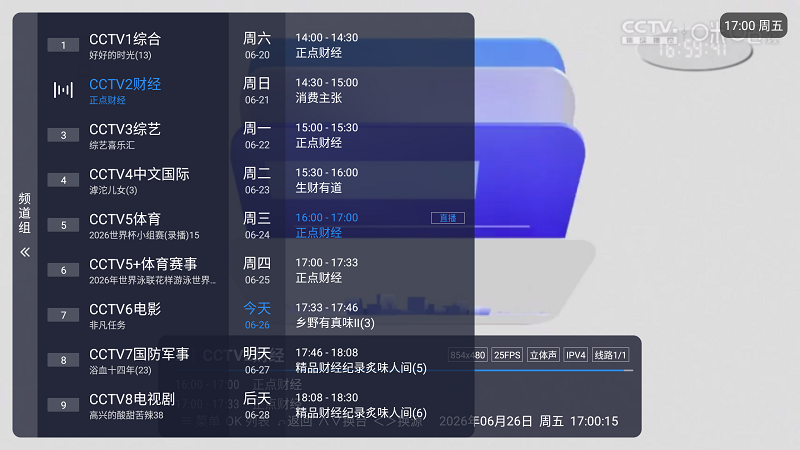
Task: Switch to CCTV3综艺 channel
Action: 133,135
